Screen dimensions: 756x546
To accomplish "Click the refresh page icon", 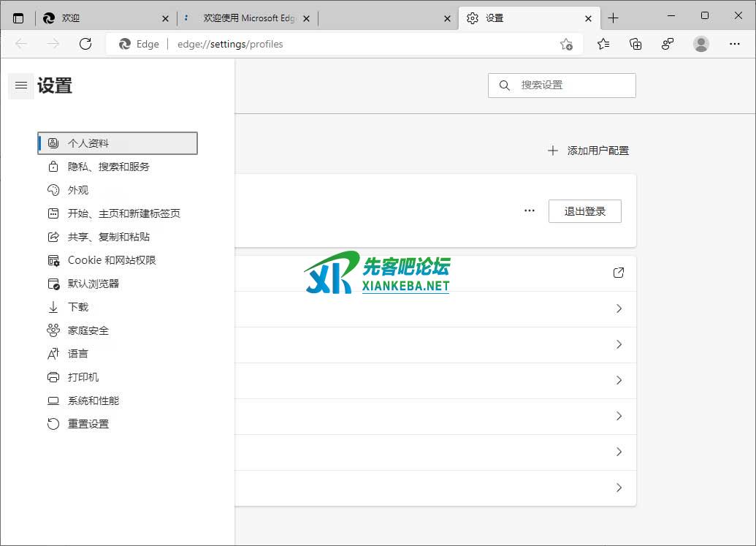I will click(85, 44).
